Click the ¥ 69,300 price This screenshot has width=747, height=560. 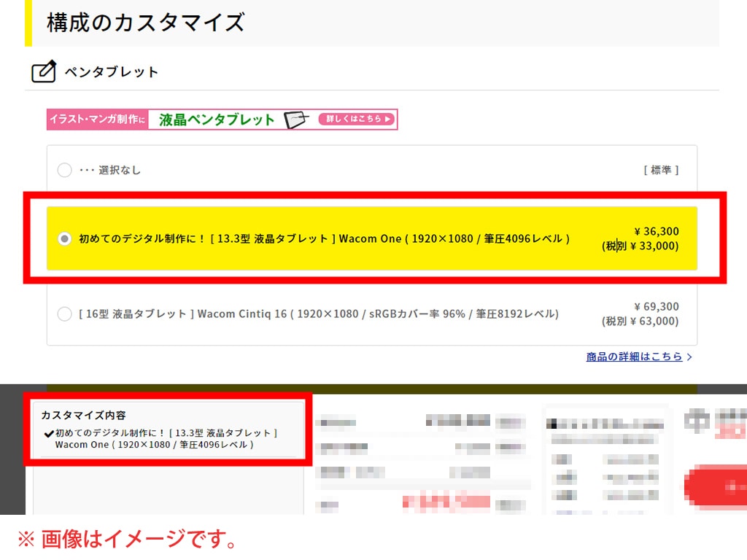click(656, 307)
